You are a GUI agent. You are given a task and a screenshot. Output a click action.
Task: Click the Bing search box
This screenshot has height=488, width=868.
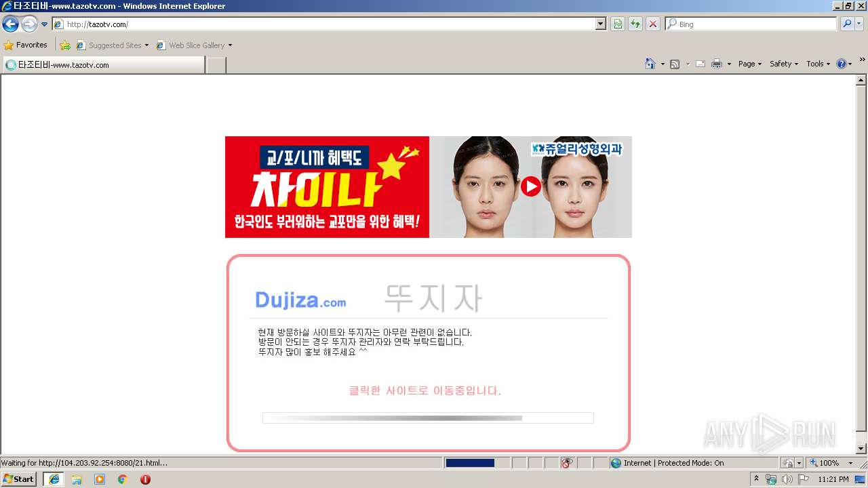click(x=751, y=24)
